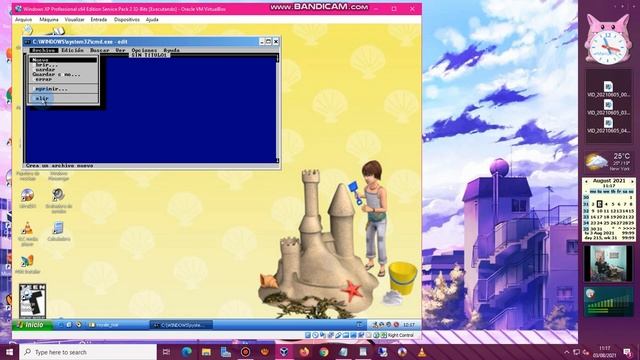Open the Ver menu in edit
Viewport: 640px width, 360px height.
coord(120,50)
